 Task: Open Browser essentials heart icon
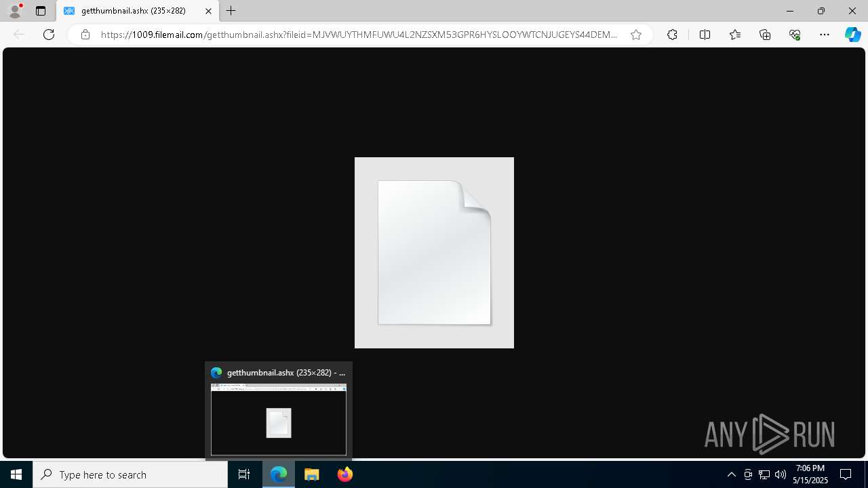795,35
